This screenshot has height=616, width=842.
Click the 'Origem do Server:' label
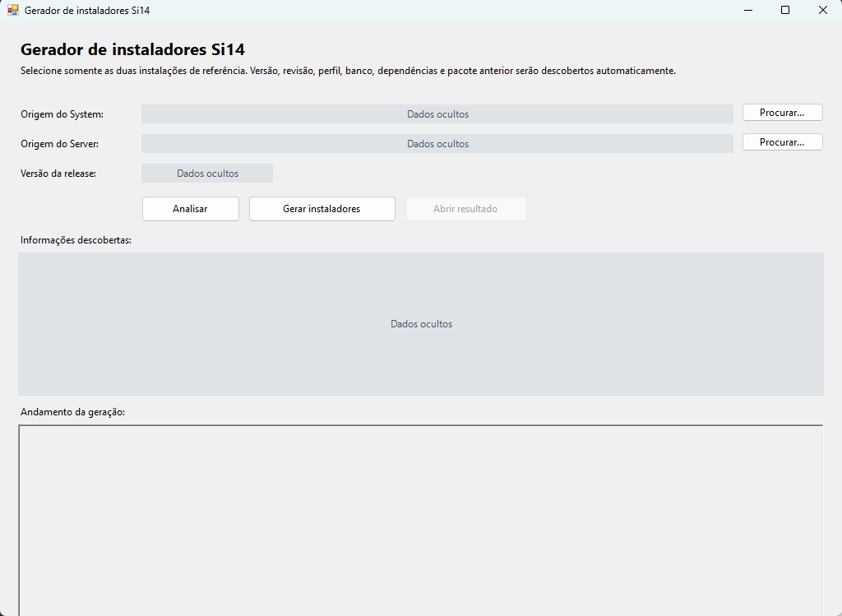[59, 144]
